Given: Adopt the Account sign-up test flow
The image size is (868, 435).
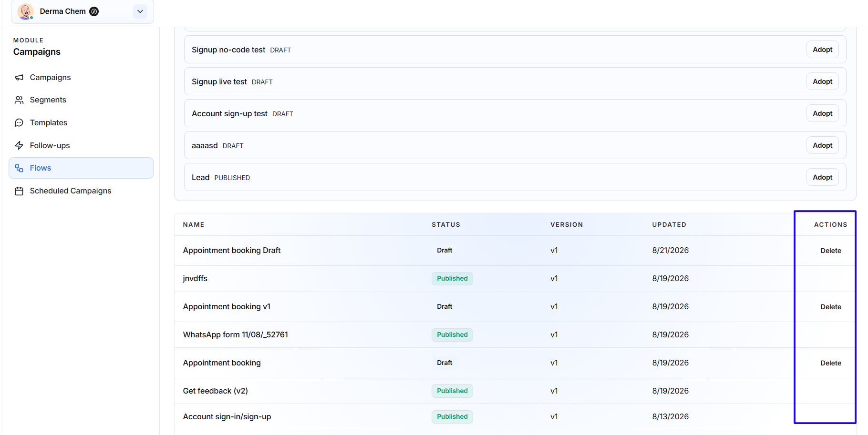Looking at the screenshot, I should tap(822, 113).
